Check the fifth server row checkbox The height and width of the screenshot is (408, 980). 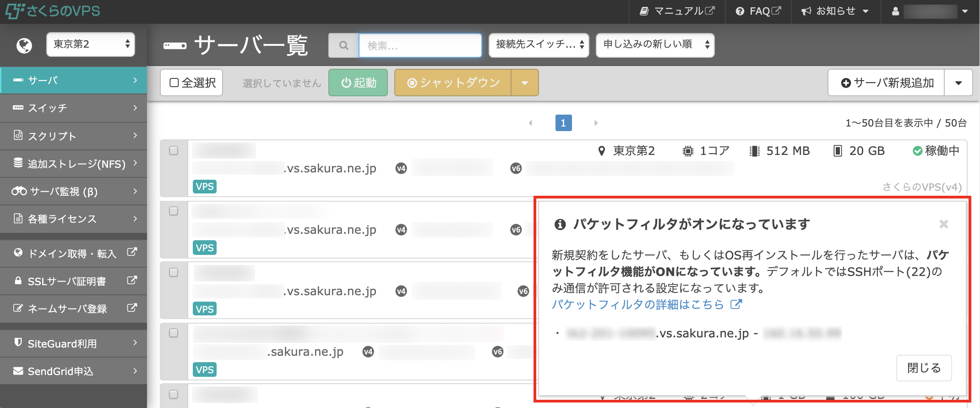(174, 394)
